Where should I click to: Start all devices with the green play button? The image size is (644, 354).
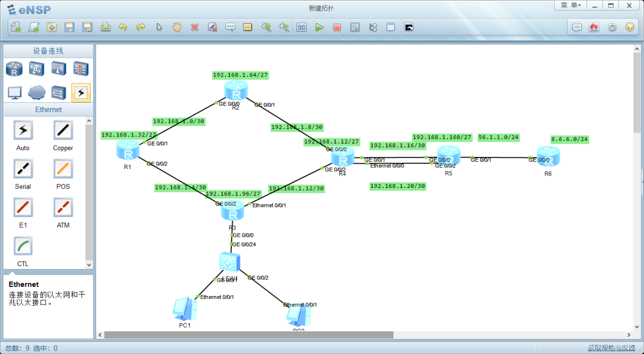point(319,27)
